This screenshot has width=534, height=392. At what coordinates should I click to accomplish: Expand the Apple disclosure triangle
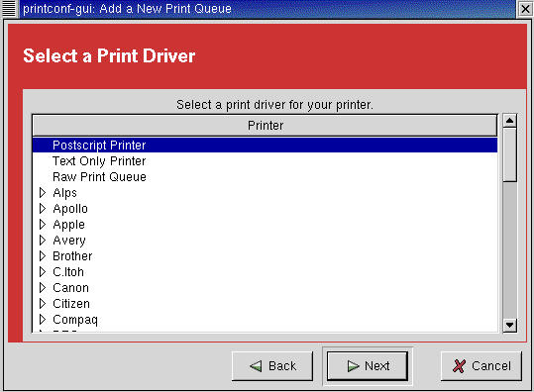click(43, 225)
